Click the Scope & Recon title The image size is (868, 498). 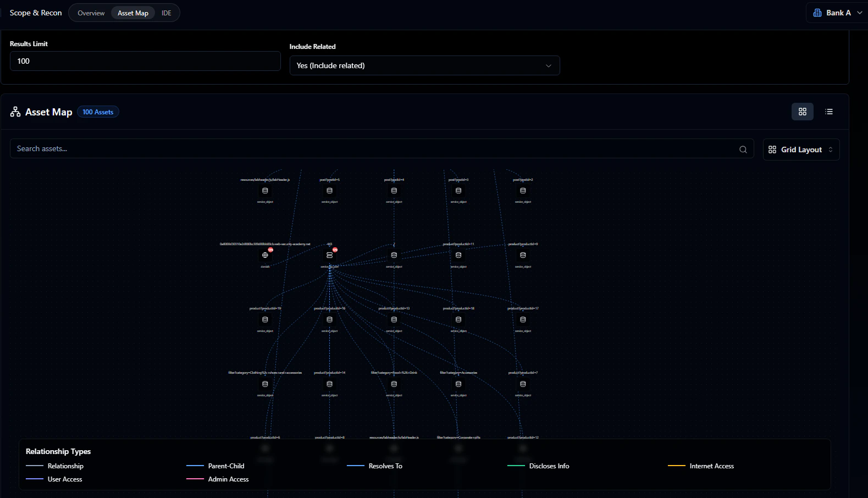pyautogui.click(x=36, y=13)
